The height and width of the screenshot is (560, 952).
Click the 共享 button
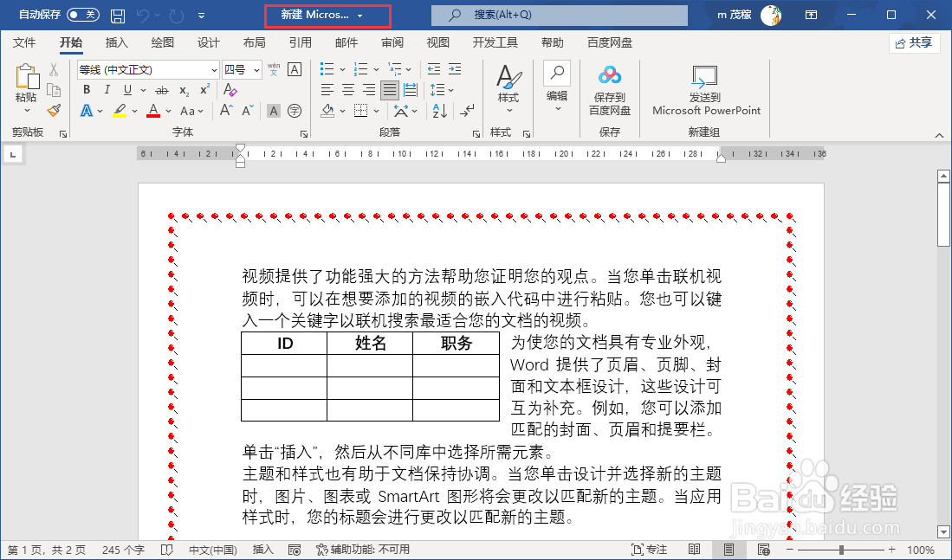tap(915, 42)
